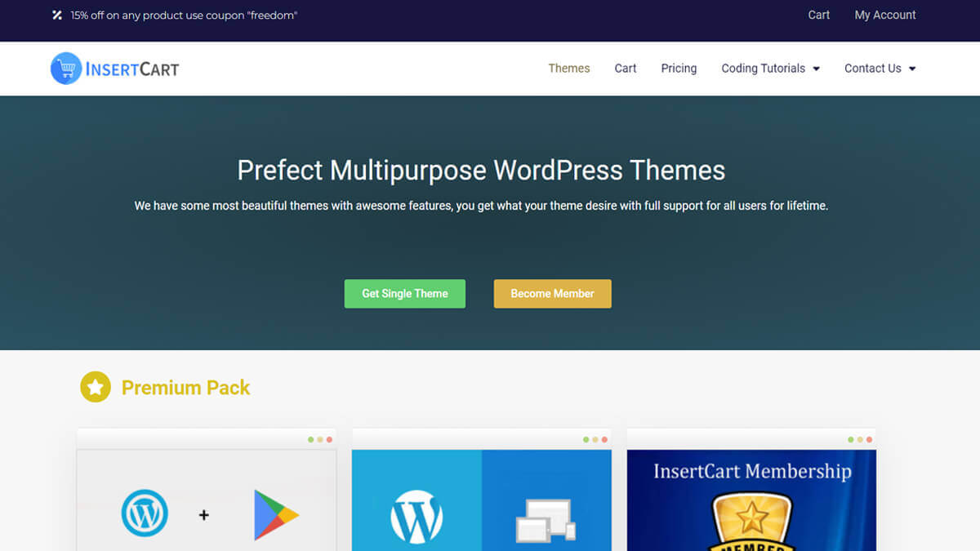Open the Themes menu item

[x=568, y=69]
